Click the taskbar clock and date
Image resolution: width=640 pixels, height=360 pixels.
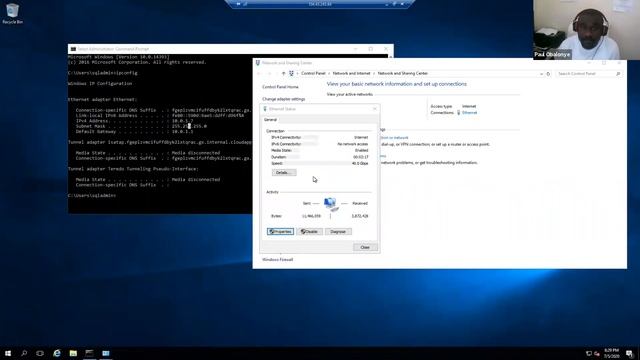[x=612, y=353]
